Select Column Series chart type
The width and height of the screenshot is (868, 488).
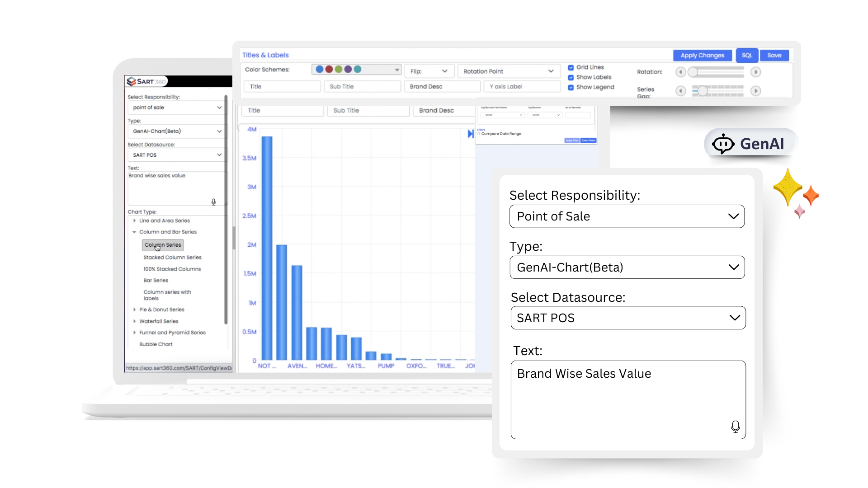tap(162, 245)
